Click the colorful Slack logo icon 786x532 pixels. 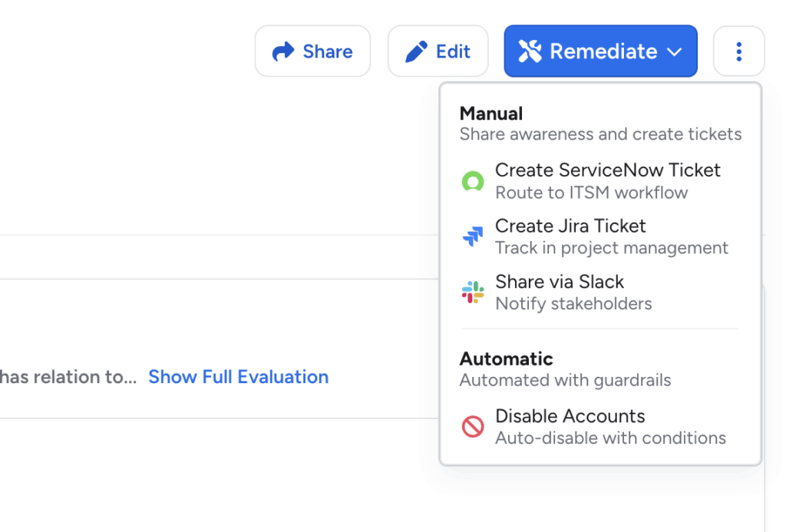(473, 292)
